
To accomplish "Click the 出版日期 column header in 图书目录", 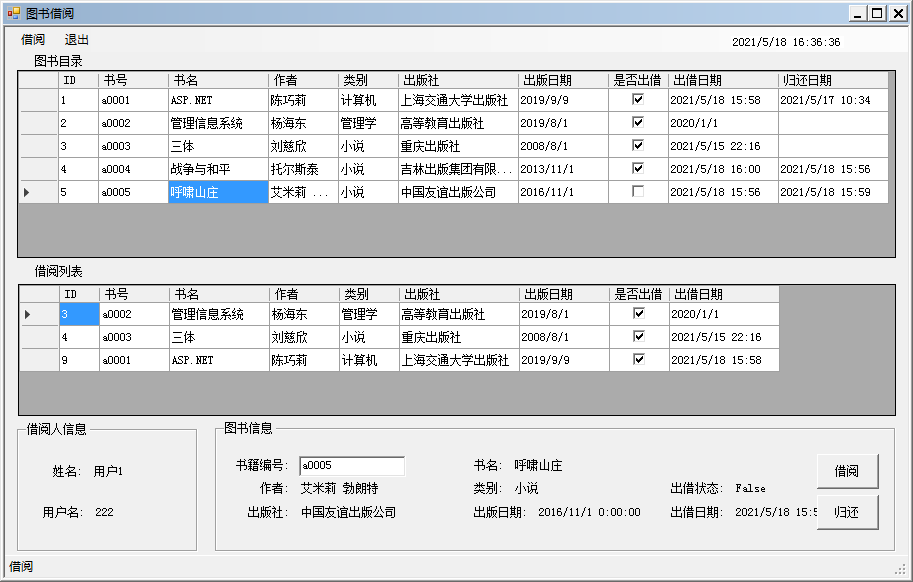I will (561, 79).
